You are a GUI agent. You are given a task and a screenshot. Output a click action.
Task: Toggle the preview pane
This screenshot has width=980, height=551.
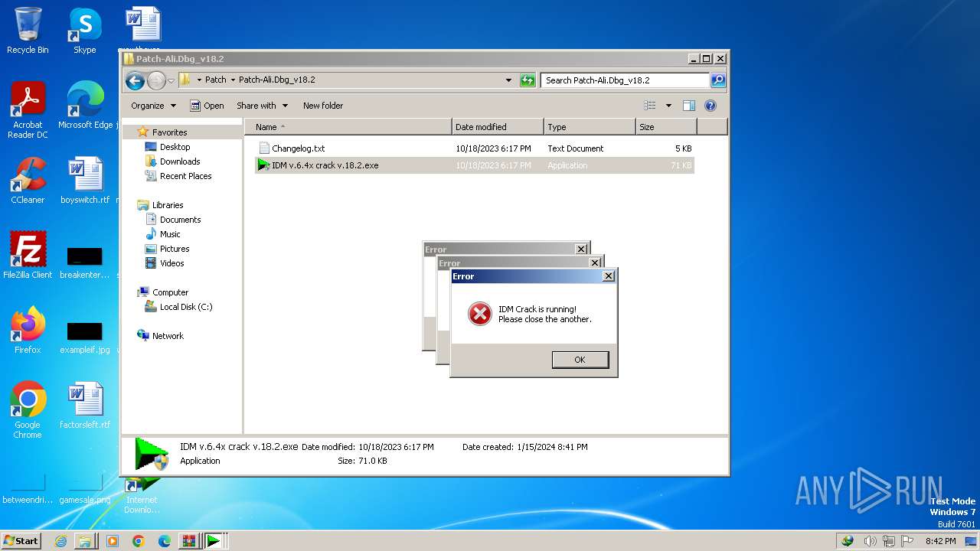[x=689, y=106]
